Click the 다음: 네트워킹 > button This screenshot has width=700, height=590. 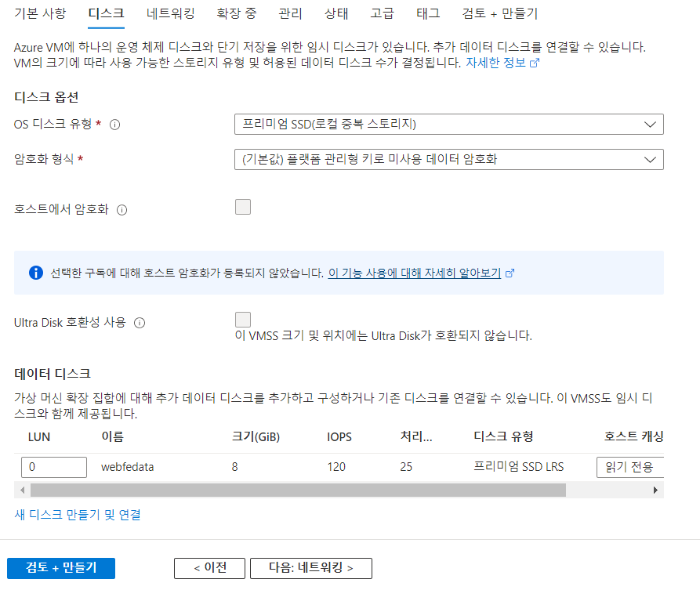(311, 568)
